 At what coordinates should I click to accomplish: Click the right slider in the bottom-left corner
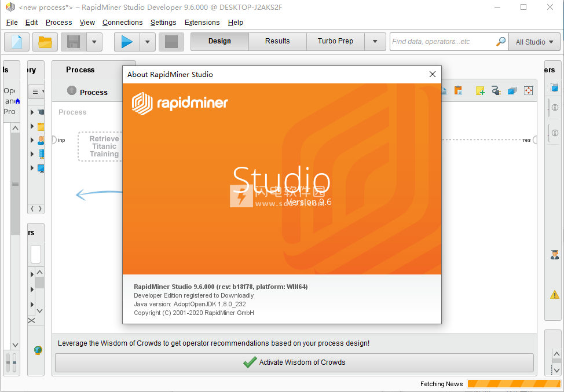[14, 362]
